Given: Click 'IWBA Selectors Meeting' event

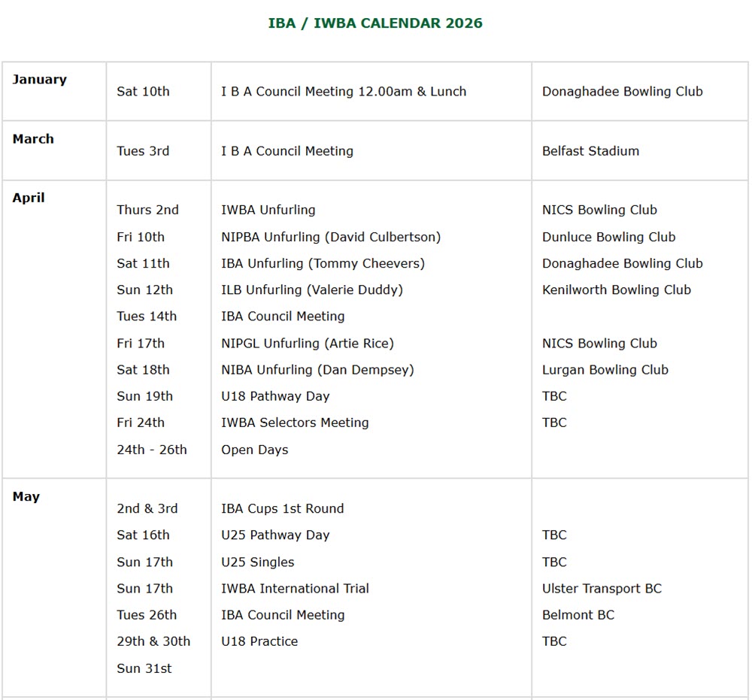Looking at the screenshot, I should point(295,423).
